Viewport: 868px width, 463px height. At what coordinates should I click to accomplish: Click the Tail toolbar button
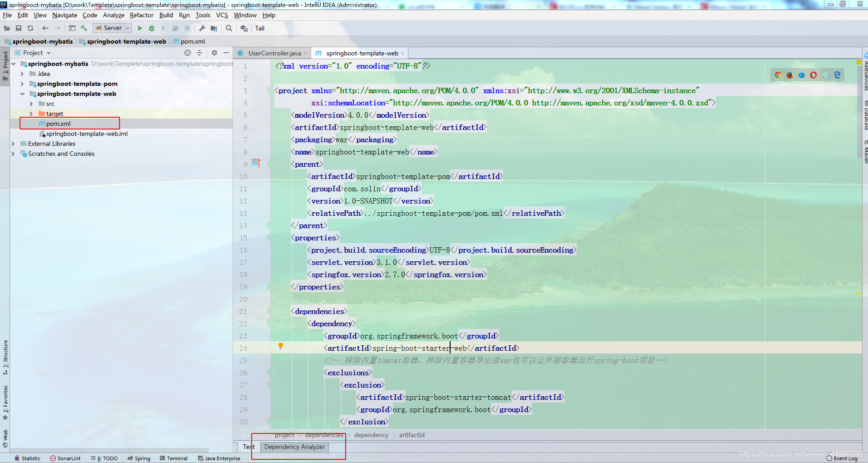click(260, 28)
